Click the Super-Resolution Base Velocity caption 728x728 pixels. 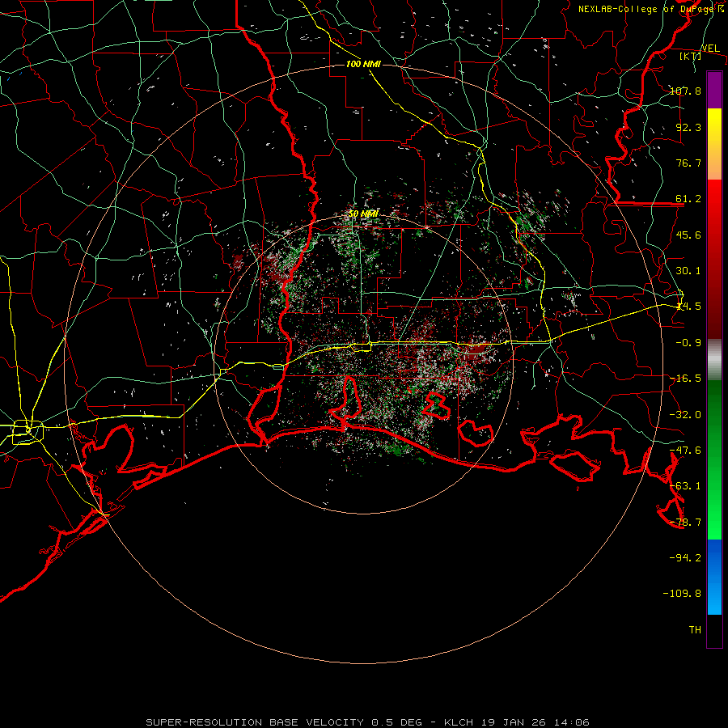tap(367, 722)
